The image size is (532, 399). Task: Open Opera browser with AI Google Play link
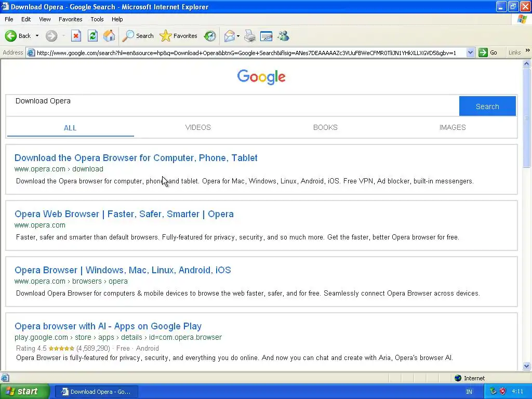[x=108, y=326]
